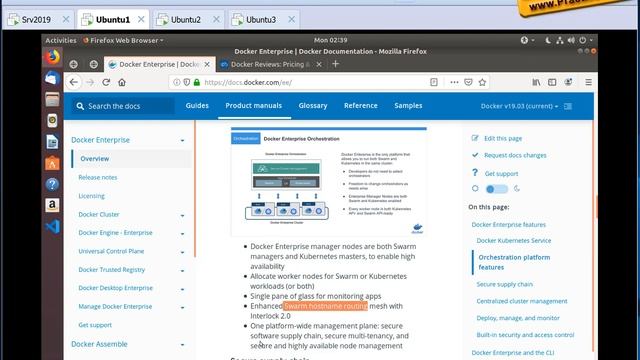Screen dimensions: 640x360
Task: Open Ubuntu Software from the dock
Action: (52, 163)
